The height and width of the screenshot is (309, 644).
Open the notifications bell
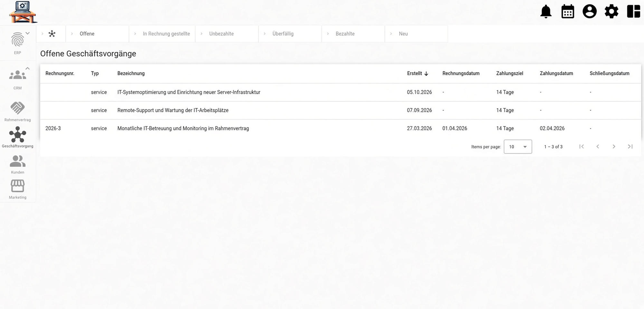click(x=546, y=12)
